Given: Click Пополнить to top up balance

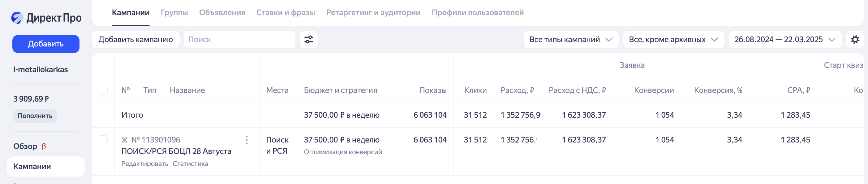Looking at the screenshot, I should point(35,116).
